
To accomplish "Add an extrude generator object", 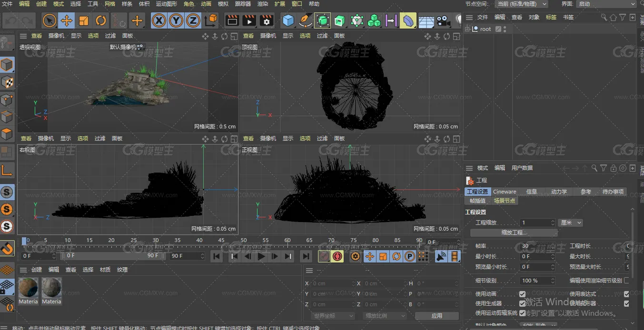I will click(340, 20).
